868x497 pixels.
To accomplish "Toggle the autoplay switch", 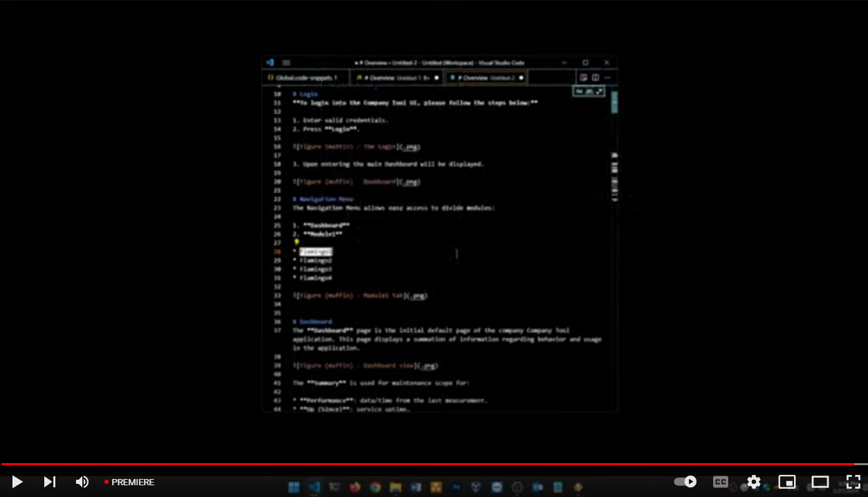I will tap(685, 482).
